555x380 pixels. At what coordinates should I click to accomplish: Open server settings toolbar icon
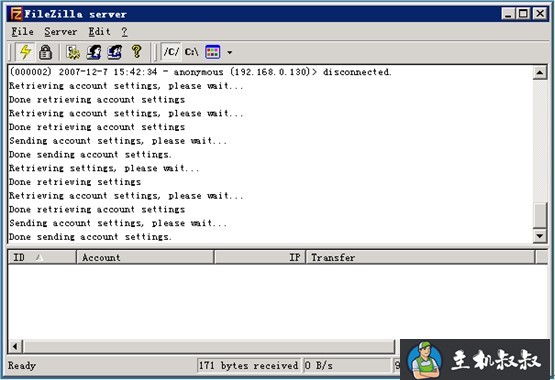pyautogui.click(x=73, y=52)
